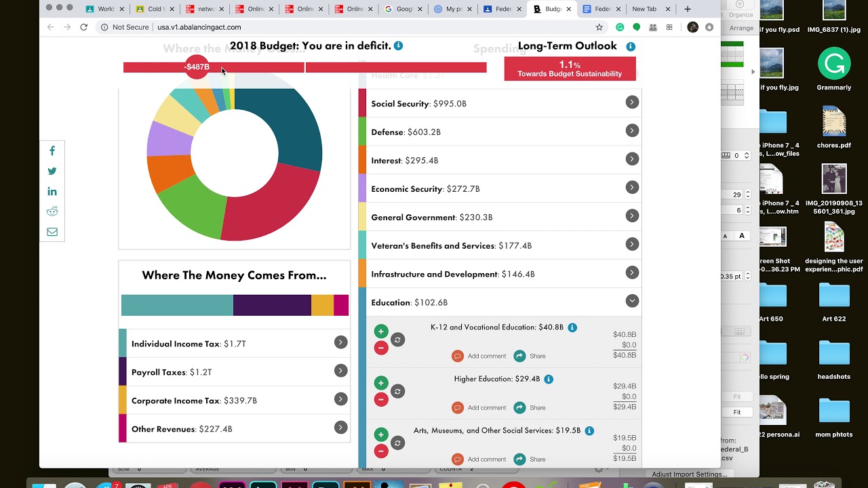Add comment on Higher Education
This screenshot has width=868, height=488.
[x=479, y=407]
